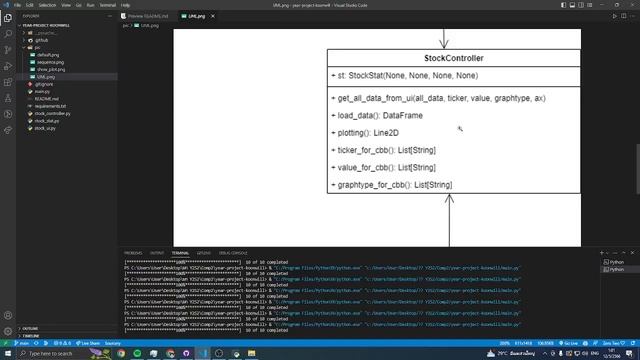
Task: Select the Terminal panel tab
Action: [180, 253]
